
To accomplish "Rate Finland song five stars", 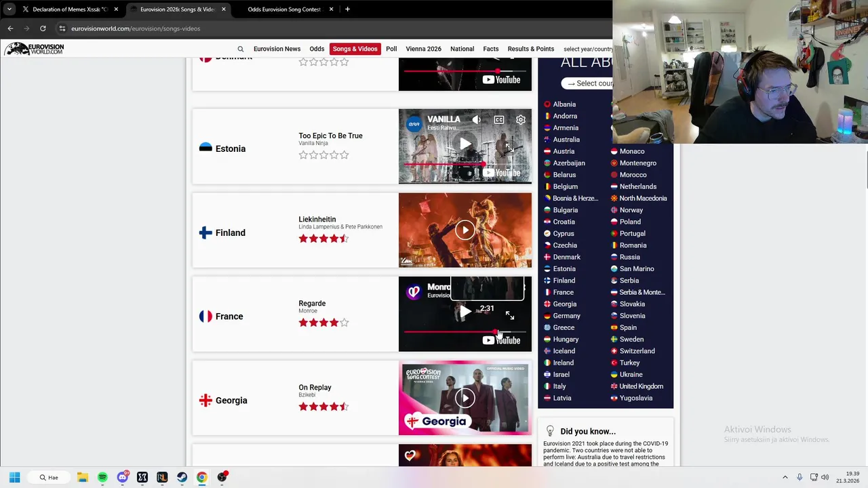I will [x=344, y=239].
